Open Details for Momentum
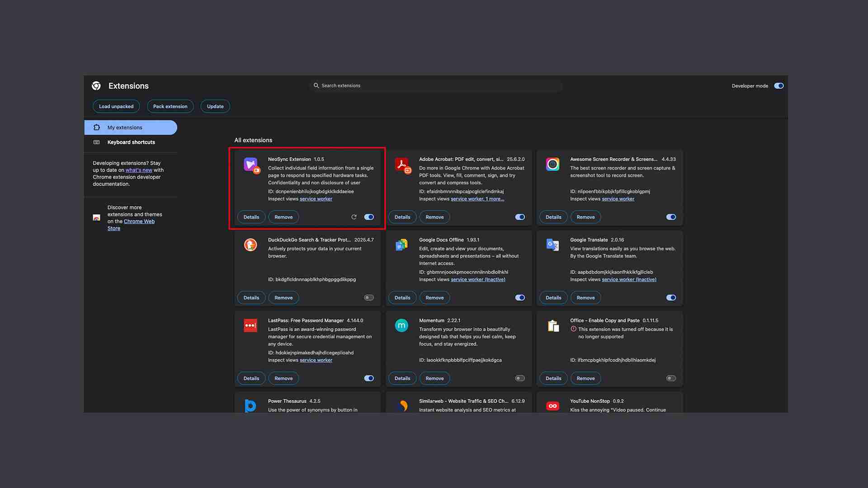The height and width of the screenshot is (488, 868). pyautogui.click(x=402, y=378)
